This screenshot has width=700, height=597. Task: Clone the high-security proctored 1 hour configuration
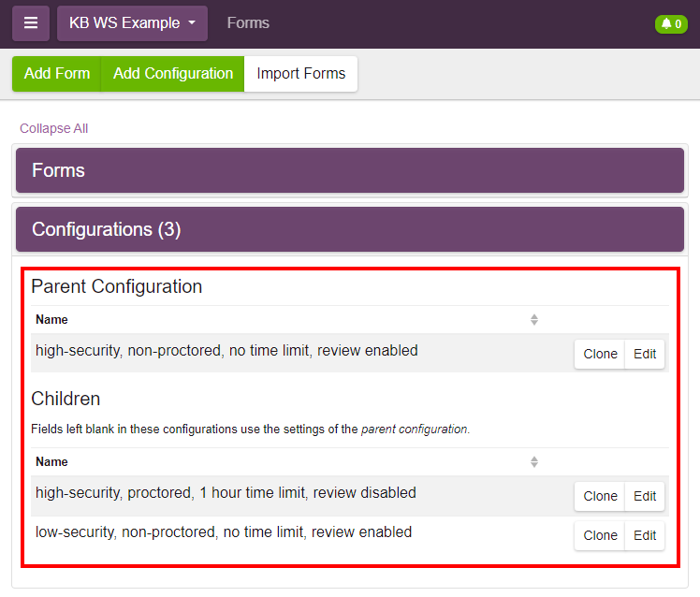pyautogui.click(x=600, y=496)
